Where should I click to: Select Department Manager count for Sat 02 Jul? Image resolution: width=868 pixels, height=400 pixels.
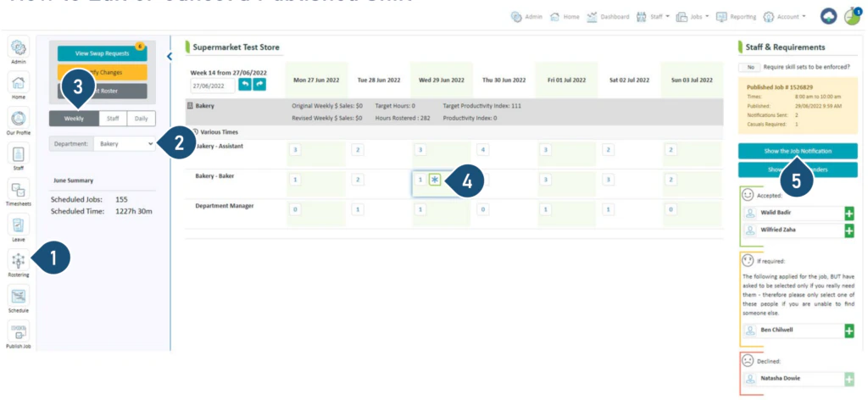[608, 209]
